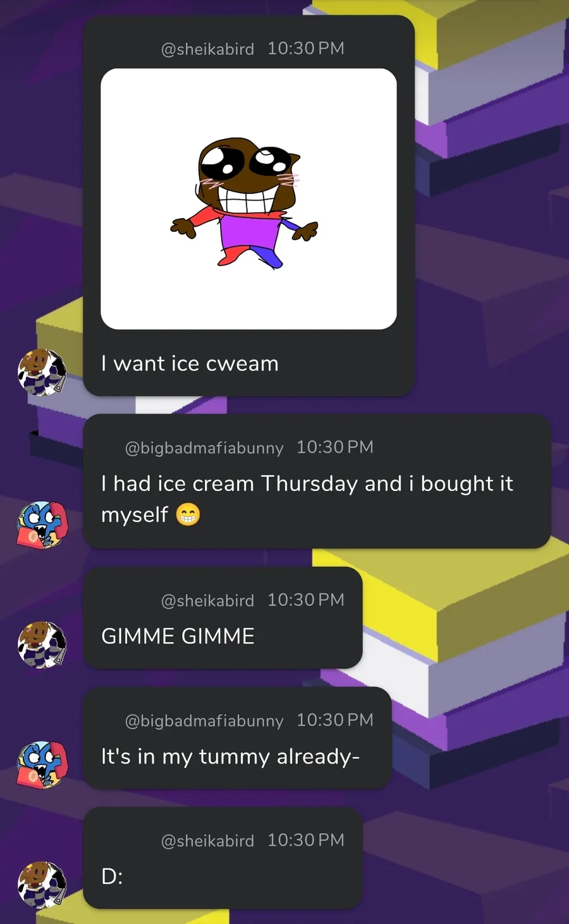Click the 10:30 PM timestamp above "GIMME GIMME"
The height and width of the screenshot is (924, 569).
tap(306, 600)
